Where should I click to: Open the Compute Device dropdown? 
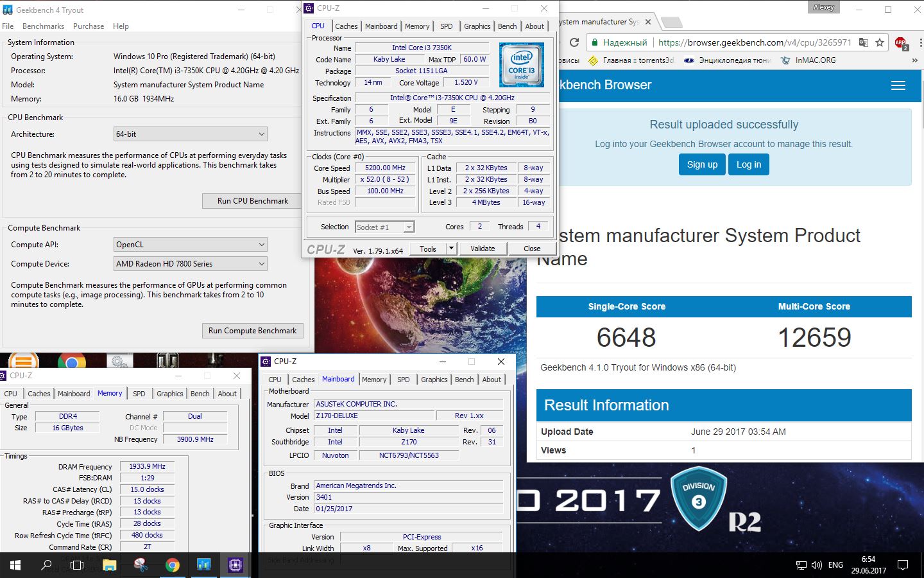[x=190, y=264]
